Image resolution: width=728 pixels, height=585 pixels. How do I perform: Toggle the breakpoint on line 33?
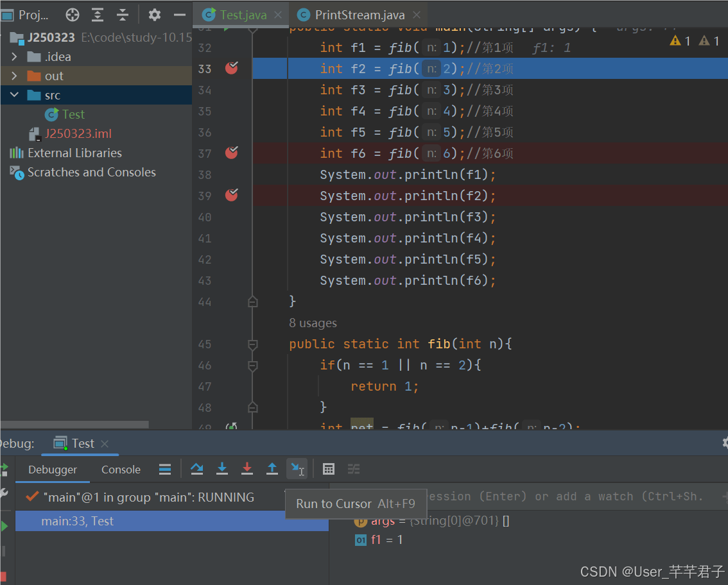[232, 68]
